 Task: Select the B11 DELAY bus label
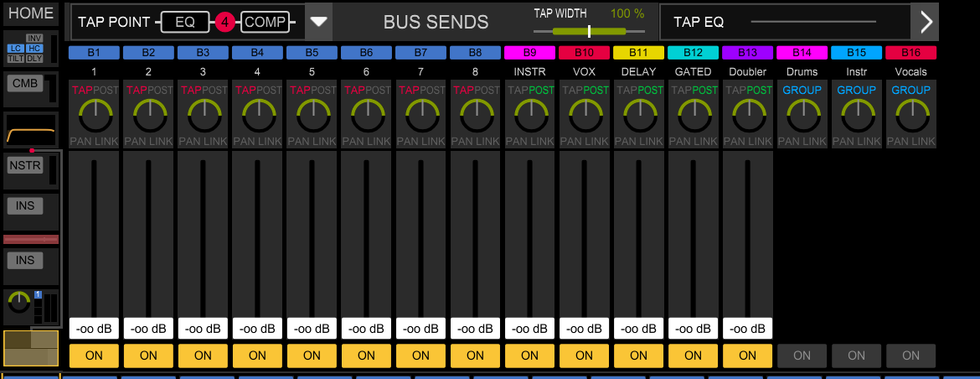[638, 53]
